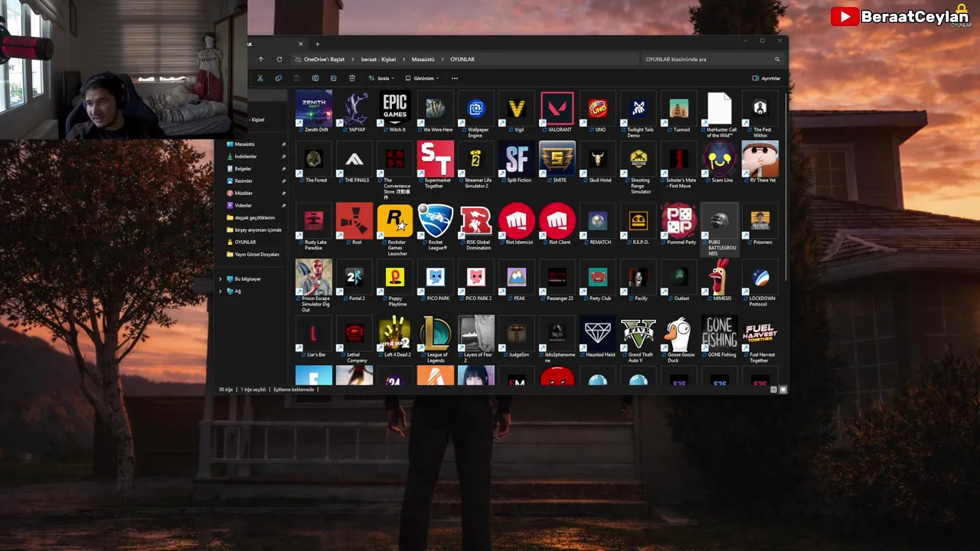Click the cut scissors toolbar icon
The image size is (980, 551).
pyautogui.click(x=260, y=78)
